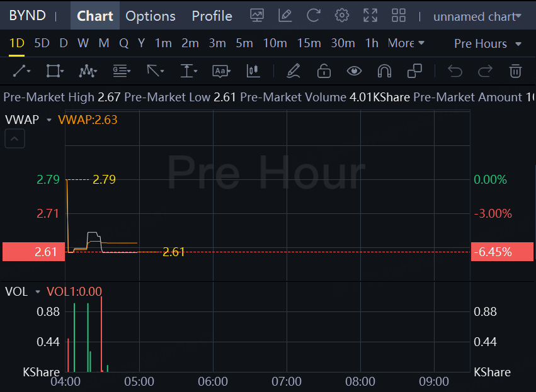The height and width of the screenshot is (392, 536).
Task: Click the Pre-Market Low 2.61 text
Action: 180,98
